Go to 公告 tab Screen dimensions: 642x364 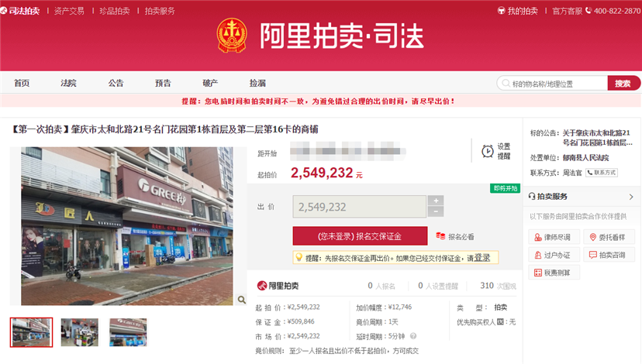coord(116,83)
